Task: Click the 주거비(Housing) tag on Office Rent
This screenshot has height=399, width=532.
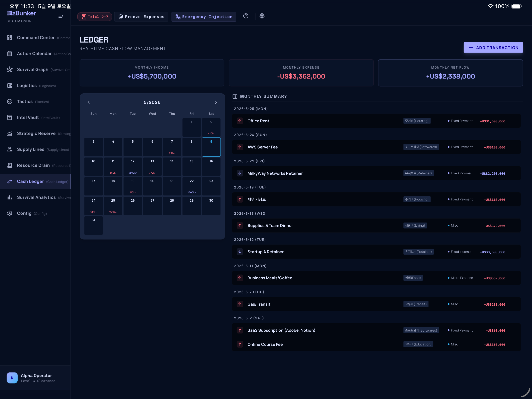Action: pos(417,121)
